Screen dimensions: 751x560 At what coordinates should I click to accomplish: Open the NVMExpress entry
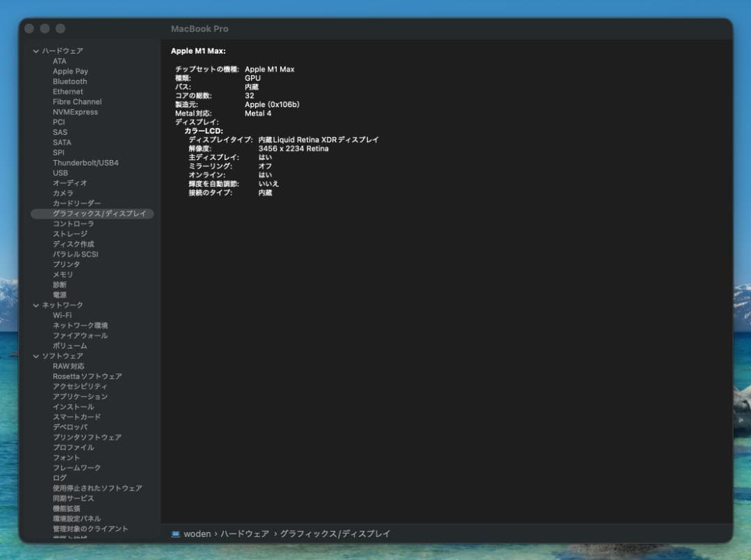(75, 112)
